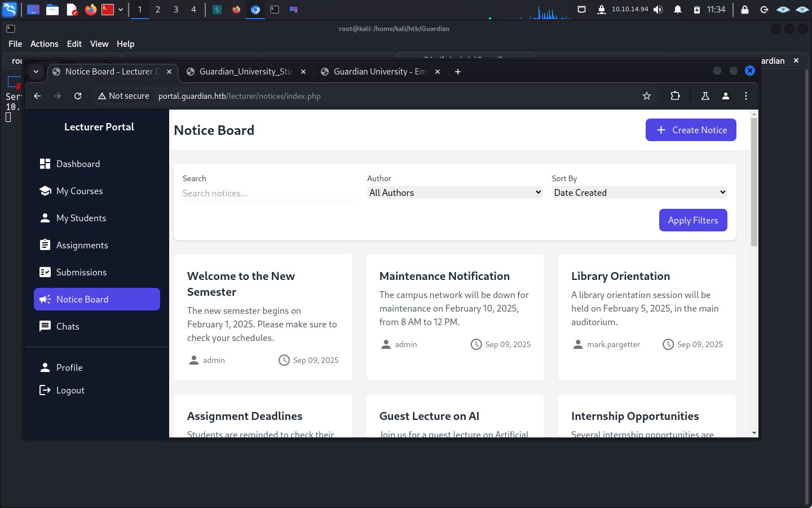
Task: Expand the terminal launcher dropdown arrow
Action: (x=121, y=10)
